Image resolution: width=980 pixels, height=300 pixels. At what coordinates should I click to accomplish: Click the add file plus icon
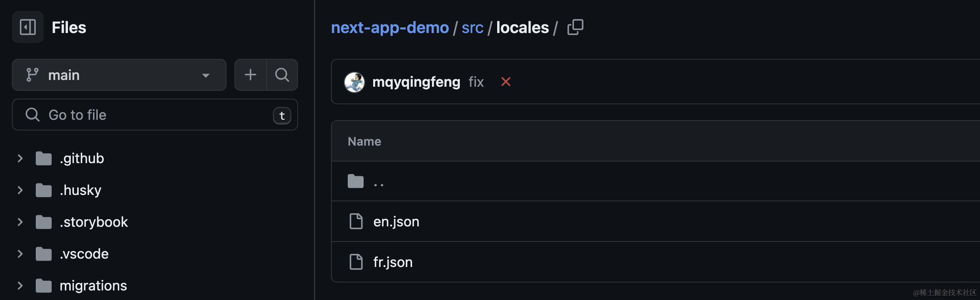tap(250, 75)
